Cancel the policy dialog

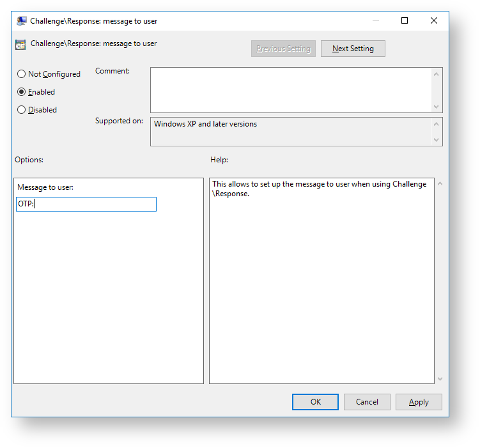point(367,402)
